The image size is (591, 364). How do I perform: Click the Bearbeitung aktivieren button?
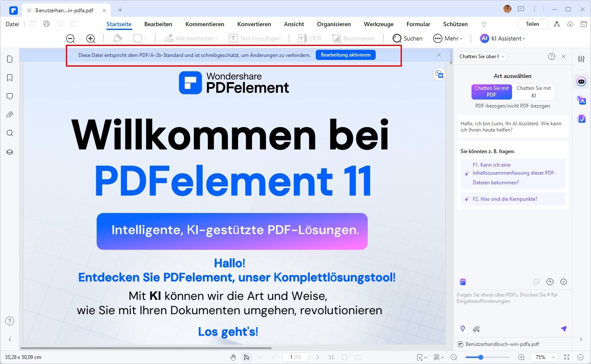(x=346, y=55)
